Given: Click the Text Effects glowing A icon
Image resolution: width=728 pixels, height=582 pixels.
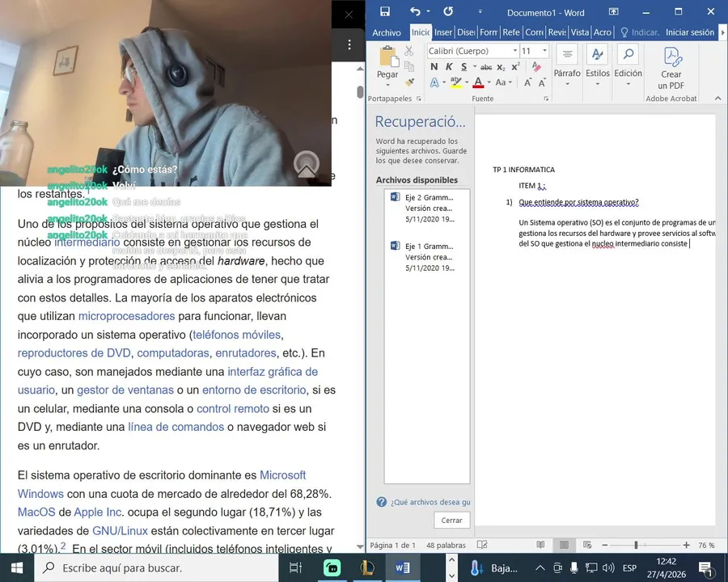Looking at the screenshot, I should pos(434,82).
